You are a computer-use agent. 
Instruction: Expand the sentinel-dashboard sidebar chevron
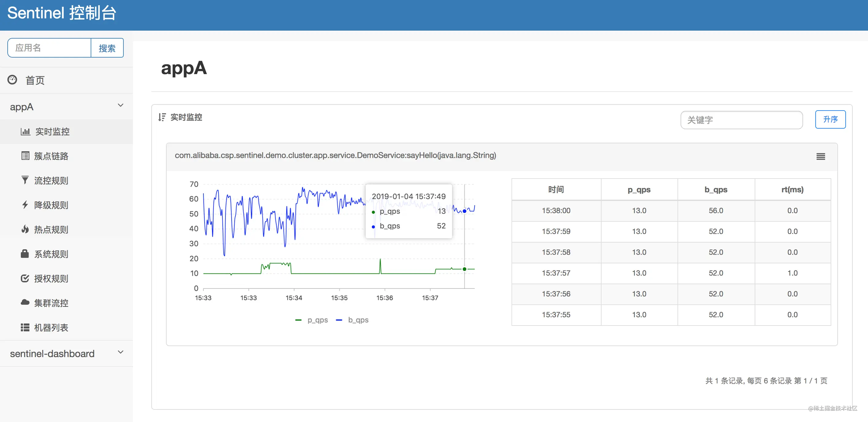pyautogui.click(x=120, y=352)
